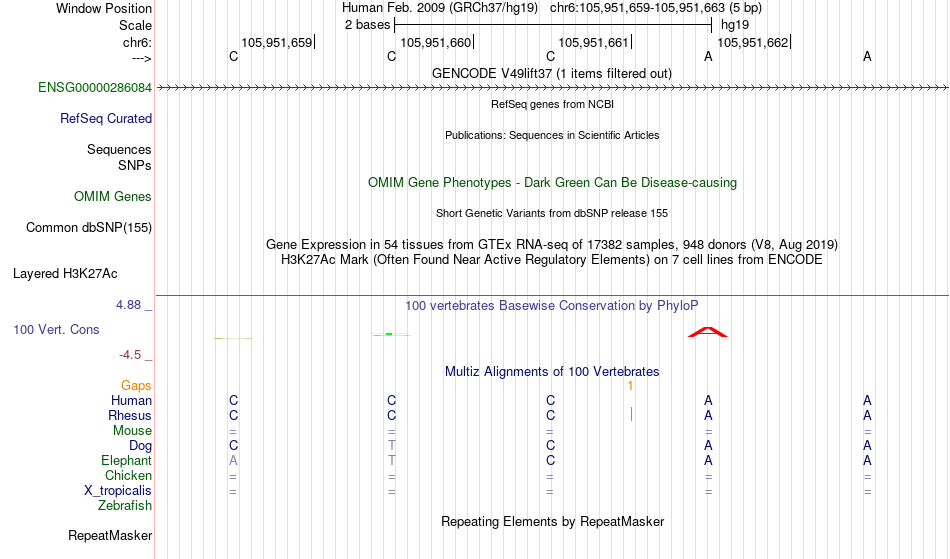Click the Sequences track label
The width and height of the screenshot is (950, 559).
tap(119, 149)
